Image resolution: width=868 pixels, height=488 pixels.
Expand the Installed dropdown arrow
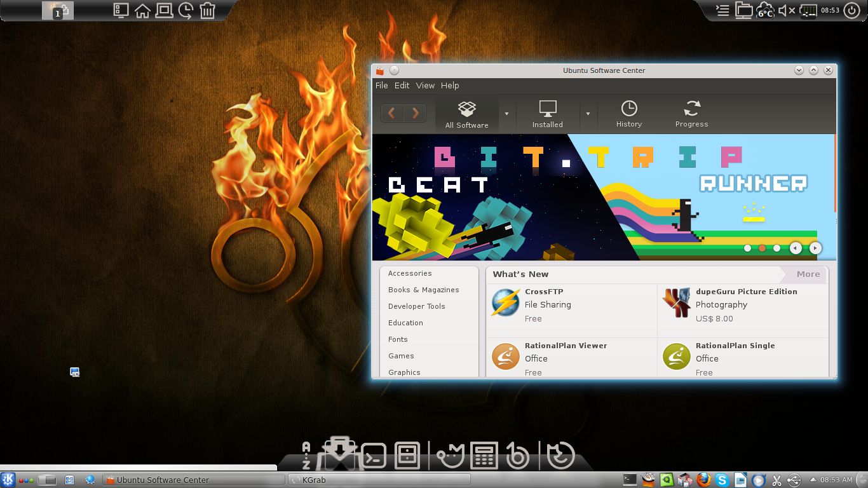tap(588, 114)
